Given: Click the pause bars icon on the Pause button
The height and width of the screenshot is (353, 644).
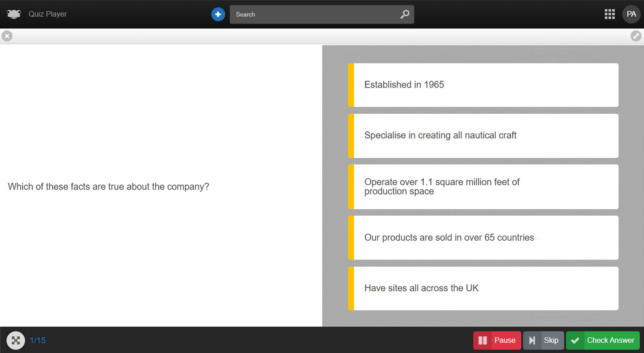Looking at the screenshot, I should [483, 340].
